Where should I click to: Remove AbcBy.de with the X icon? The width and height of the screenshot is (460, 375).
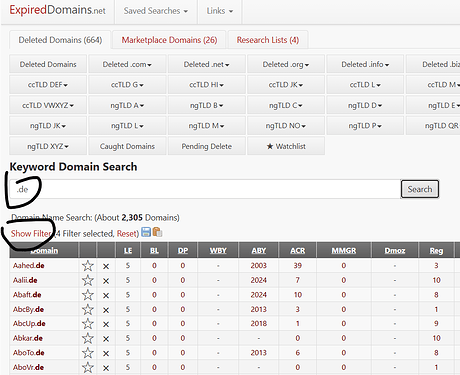(x=106, y=310)
